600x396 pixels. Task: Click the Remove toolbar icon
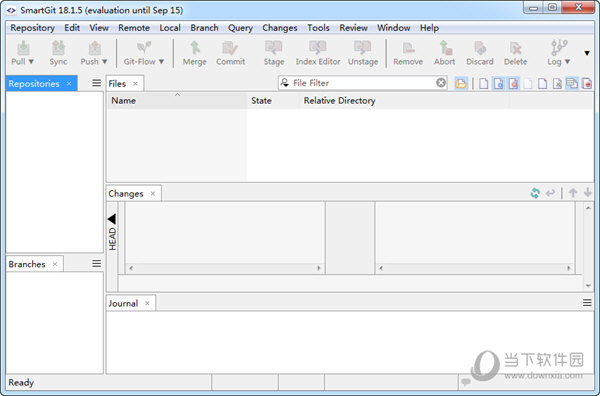click(408, 48)
